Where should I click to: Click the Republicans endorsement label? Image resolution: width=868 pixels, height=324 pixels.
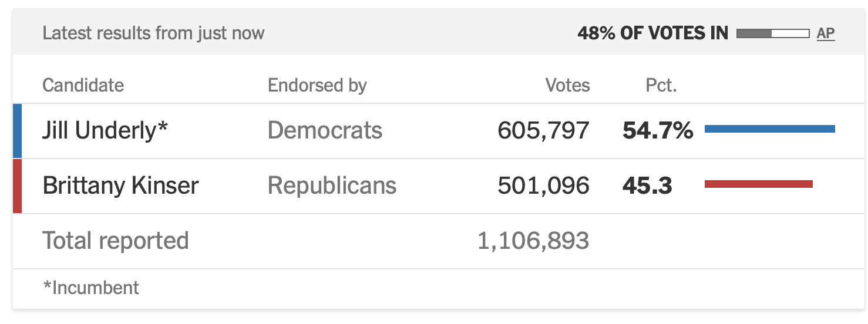point(332,185)
